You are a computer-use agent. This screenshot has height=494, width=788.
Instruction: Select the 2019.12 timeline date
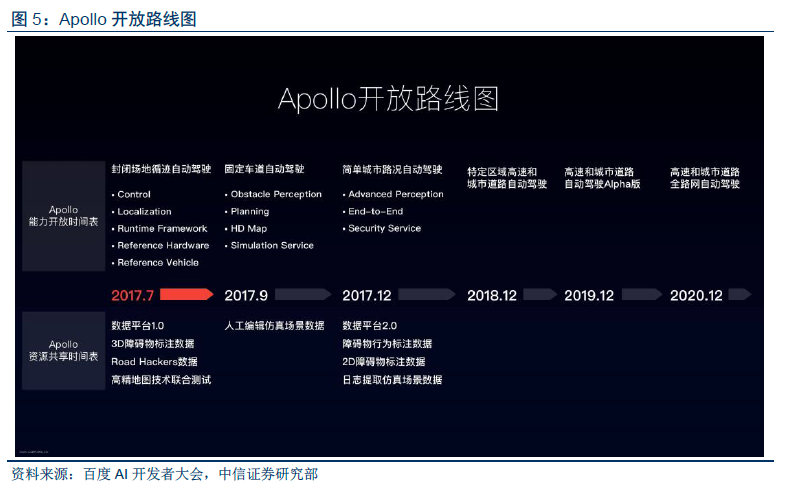coord(589,295)
